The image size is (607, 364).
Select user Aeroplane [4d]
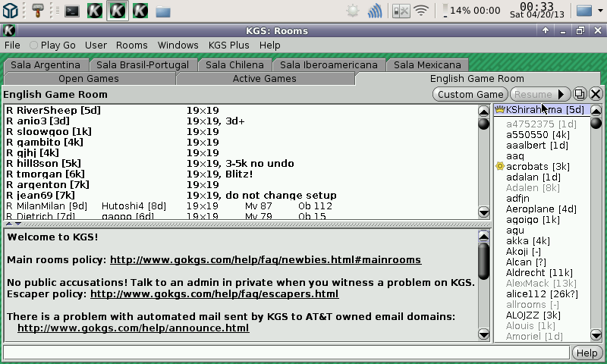[x=541, y=209]
